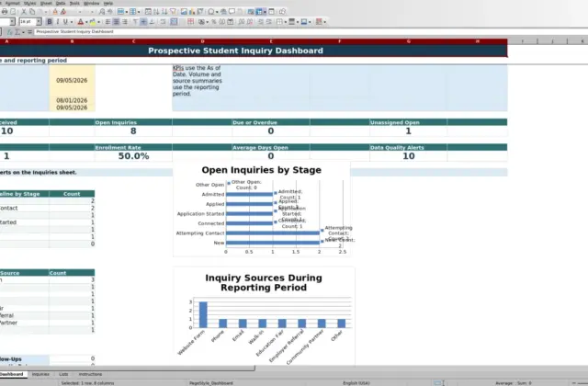This screenshot has width=588, height=386.
Task: Click the Insert Pivot Table icon
Action: (x=200, y=12)
